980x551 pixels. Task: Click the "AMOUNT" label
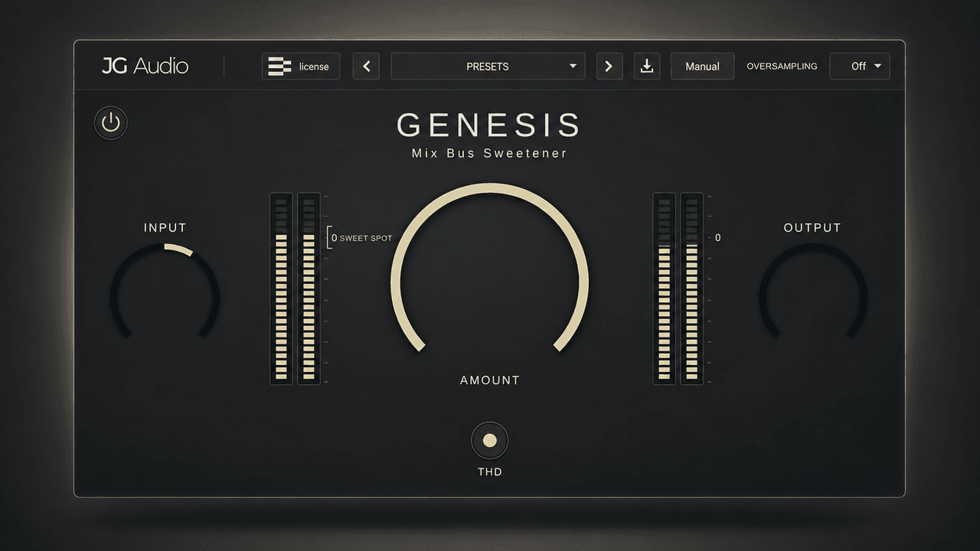click(x=490, y=380)
